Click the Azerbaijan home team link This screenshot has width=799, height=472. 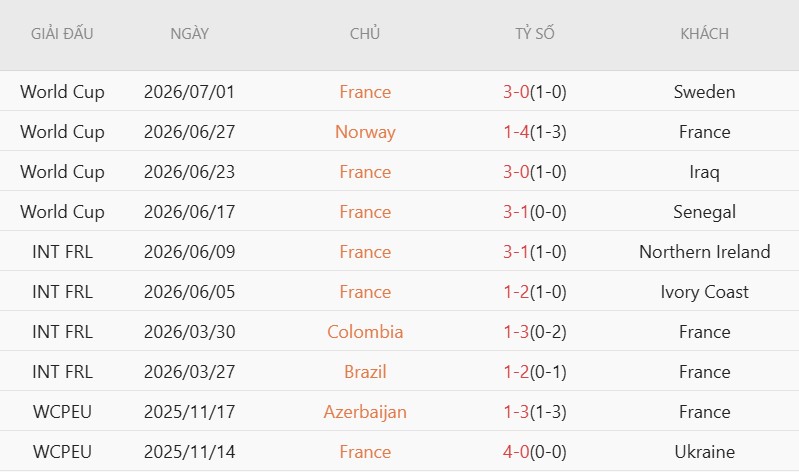(365, 412)
